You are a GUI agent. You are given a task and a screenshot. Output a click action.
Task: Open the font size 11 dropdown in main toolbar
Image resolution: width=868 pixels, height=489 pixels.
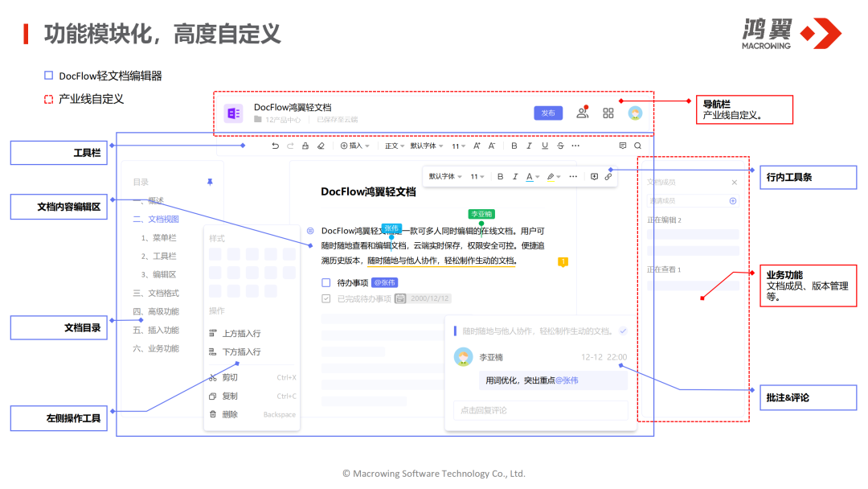458,146
